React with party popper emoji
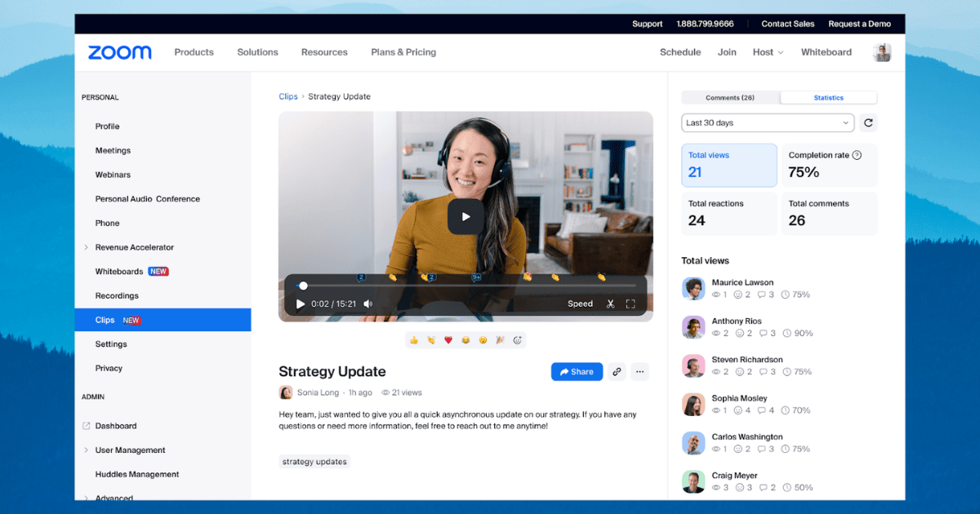Viewport: 980px width, 514px height. [x=500, y=340]
